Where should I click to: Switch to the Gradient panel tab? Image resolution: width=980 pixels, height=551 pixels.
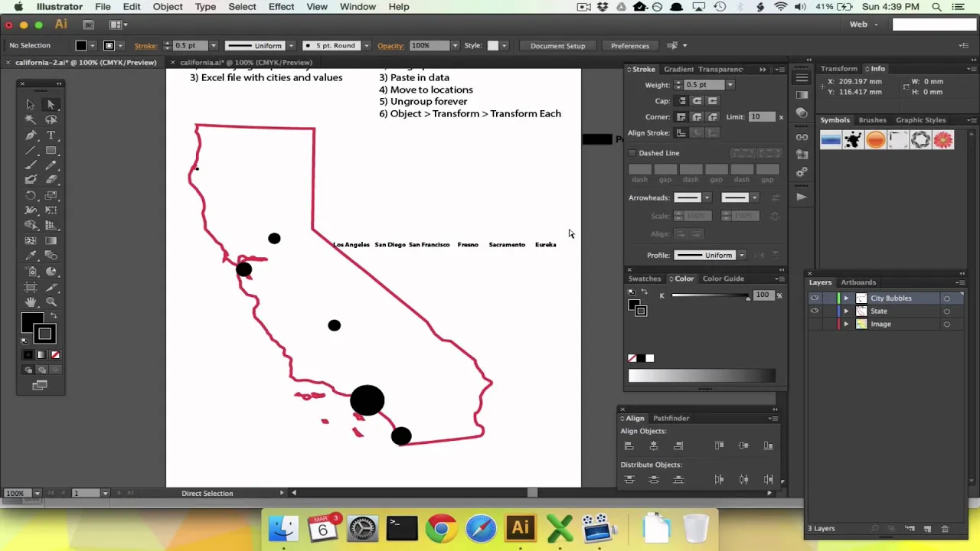pos(678,70)
